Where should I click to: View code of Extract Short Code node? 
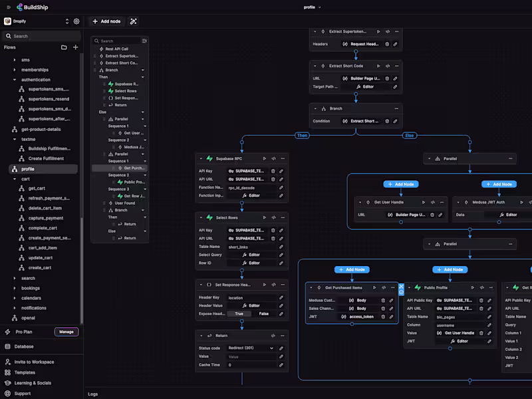pyautogui.click(x=388, y=66)
